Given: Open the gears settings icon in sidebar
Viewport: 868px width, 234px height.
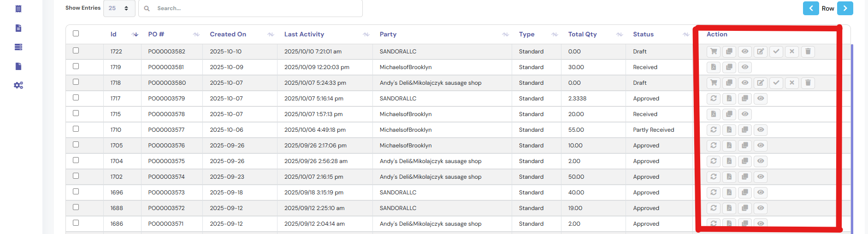Looking at the screenshot, I should (18, 85).
